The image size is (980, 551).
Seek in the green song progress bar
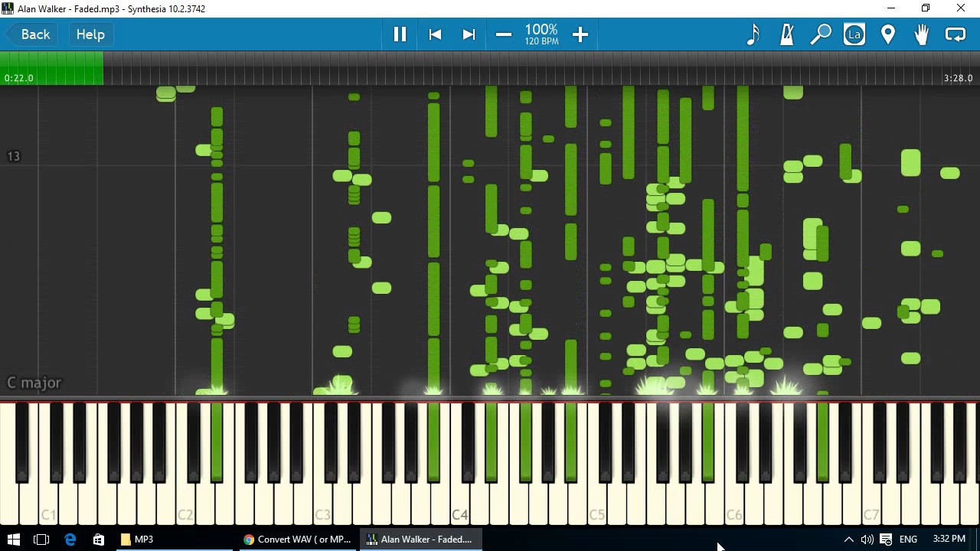coord(51,68)
